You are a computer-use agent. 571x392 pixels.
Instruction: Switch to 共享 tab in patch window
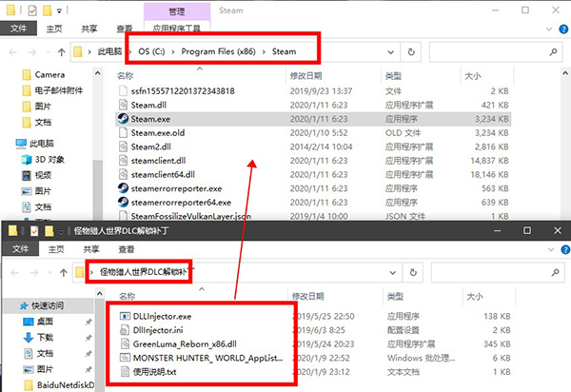pos(91,249)
